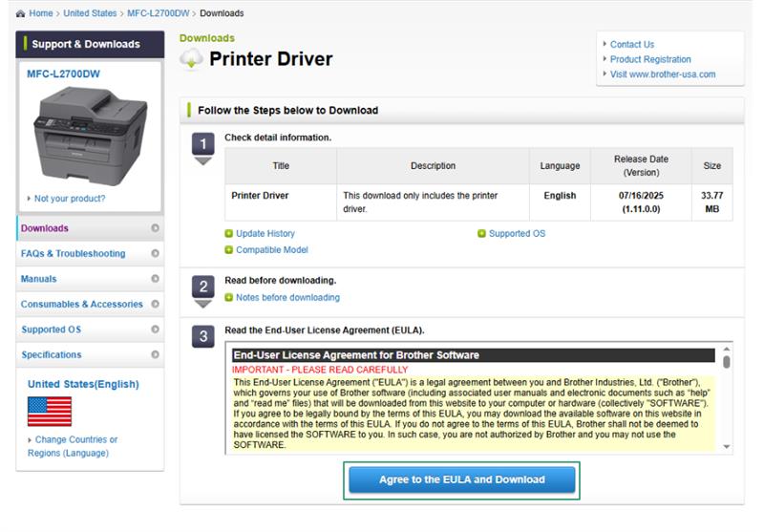Click Agree to the EULA and Download button
This screenshot has width=764, height=532.
[462, 479]
